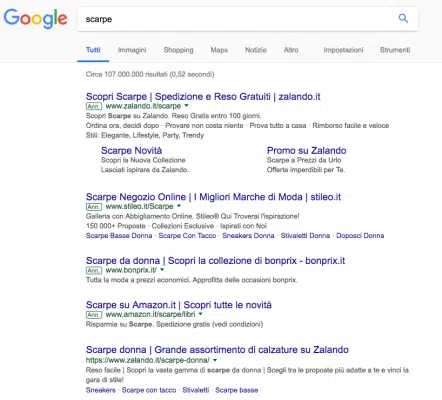Screen dimensions: 442x400
Task: Click the Ann. badge beside www.bonprix.it/
Action: (x=94, y=270)
